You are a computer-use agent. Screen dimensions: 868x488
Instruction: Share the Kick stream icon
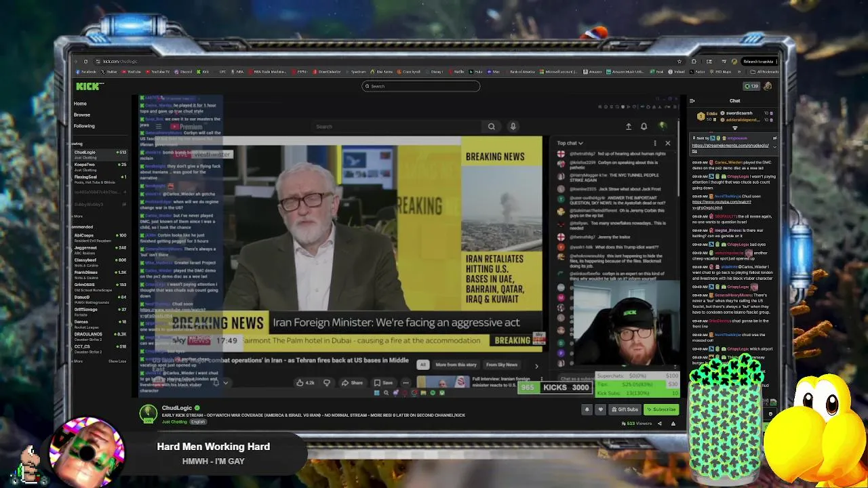click(659, 424)
